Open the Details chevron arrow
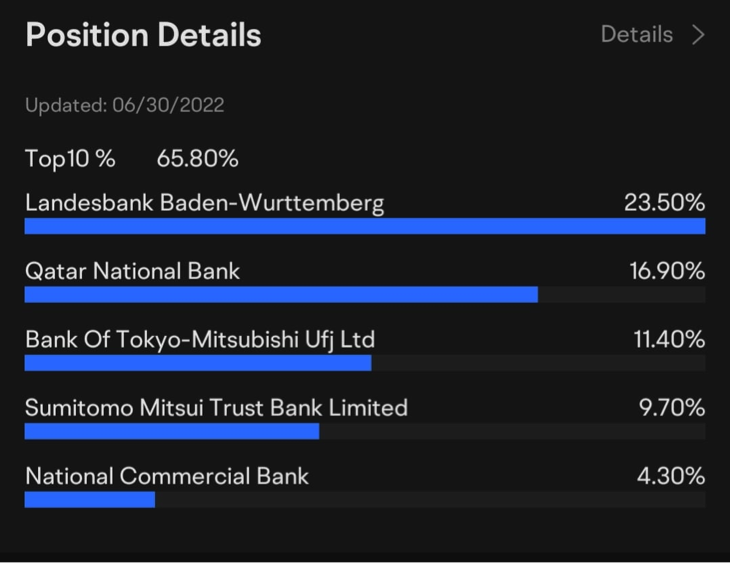This screenshot has height=563, width=731. [x=698, y=35]
